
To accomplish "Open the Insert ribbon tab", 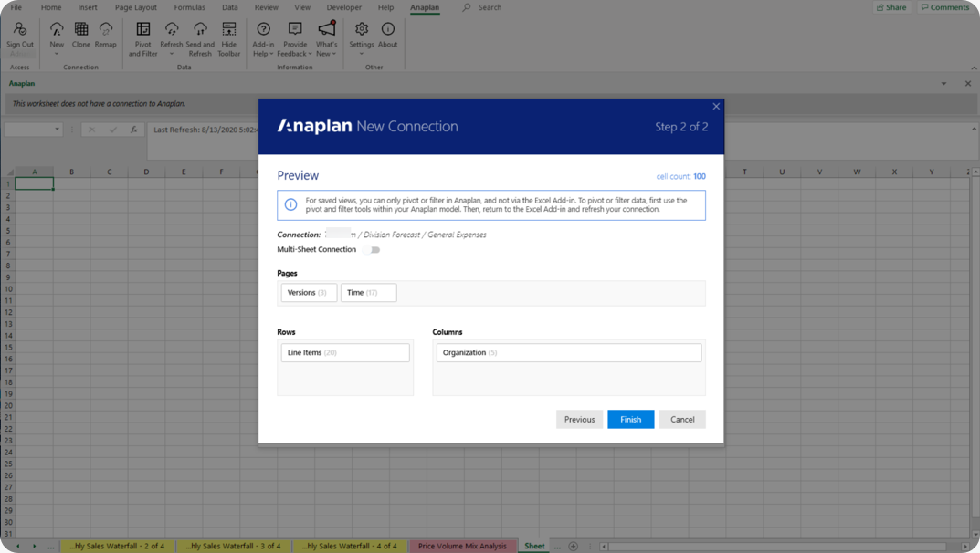I will [88, 7].
